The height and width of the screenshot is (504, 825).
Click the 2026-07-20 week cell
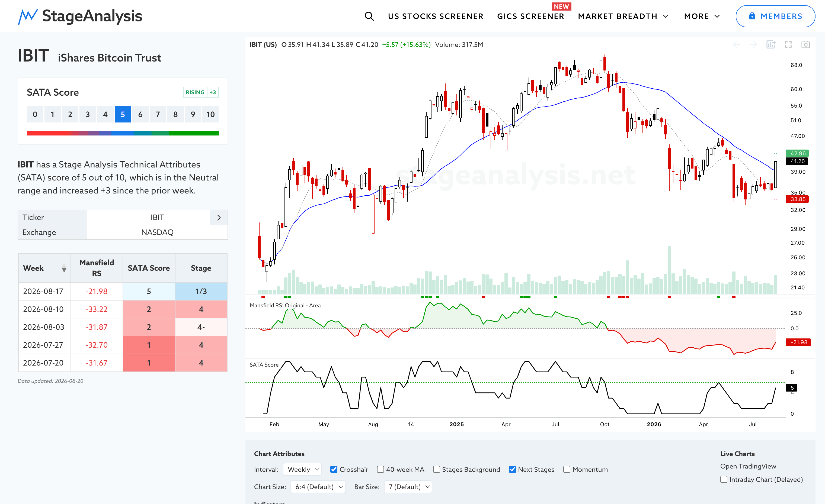44,363
